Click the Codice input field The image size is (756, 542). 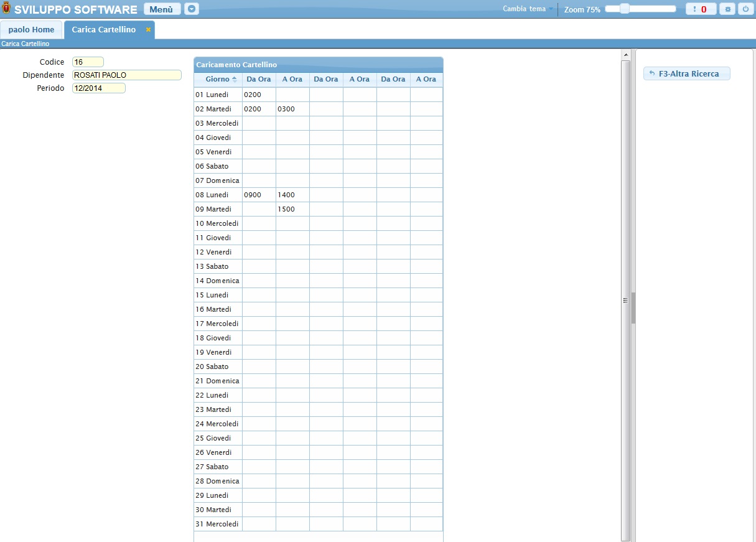(x=88, y=62)
